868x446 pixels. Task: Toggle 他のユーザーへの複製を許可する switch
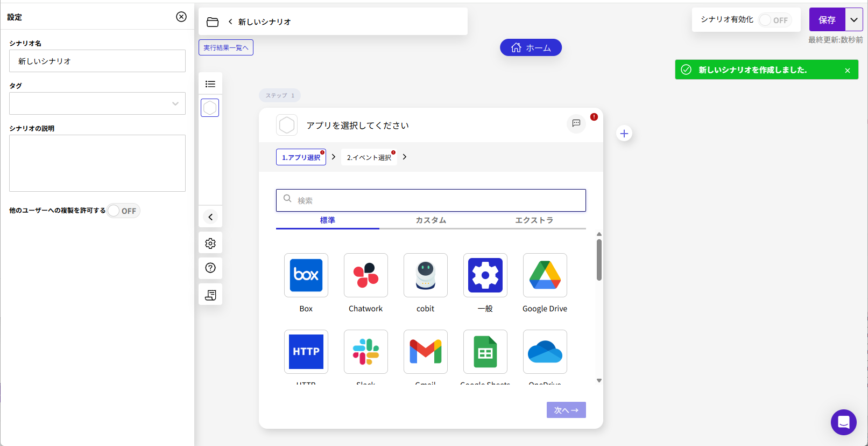123,211
